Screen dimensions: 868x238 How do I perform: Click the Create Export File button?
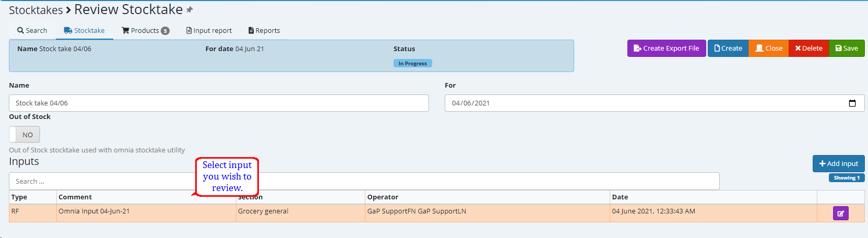666,49
